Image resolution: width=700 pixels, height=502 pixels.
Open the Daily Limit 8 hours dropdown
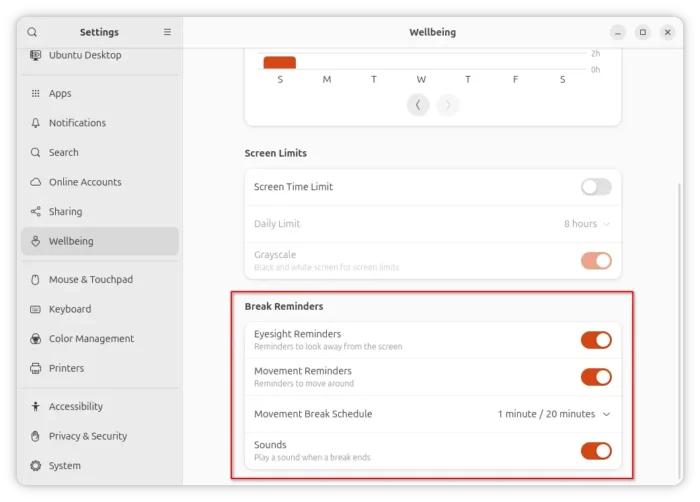(x=587, y=224)
